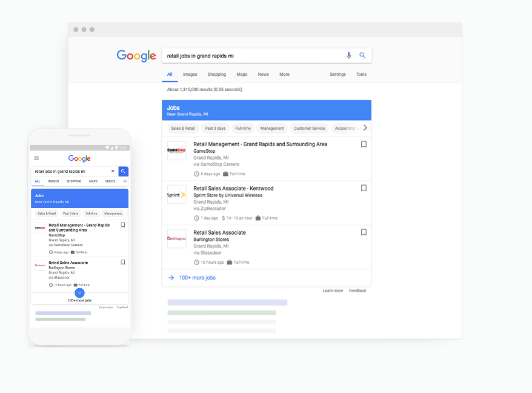Screen dimensions: 532x393
Task: Open the Google logo in desktop browser
Action: pyautogui.click(x=136, y=56)
